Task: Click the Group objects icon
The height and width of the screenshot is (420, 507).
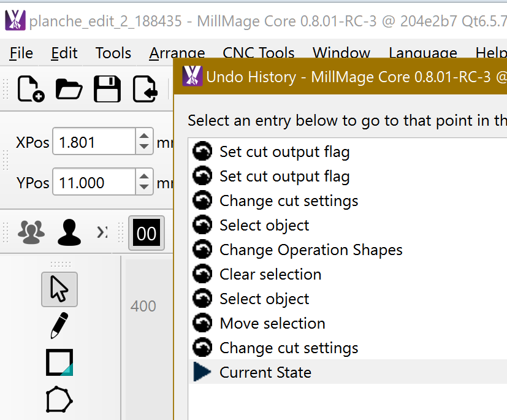Action: coord(31,232)
